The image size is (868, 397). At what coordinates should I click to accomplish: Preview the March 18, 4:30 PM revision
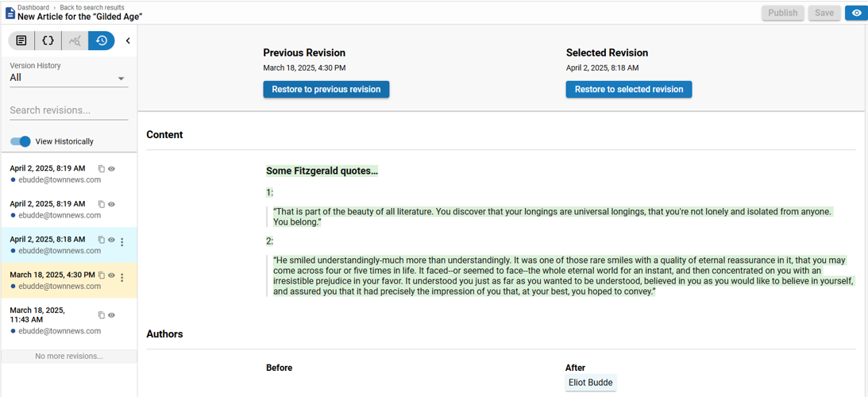[112, 276]
